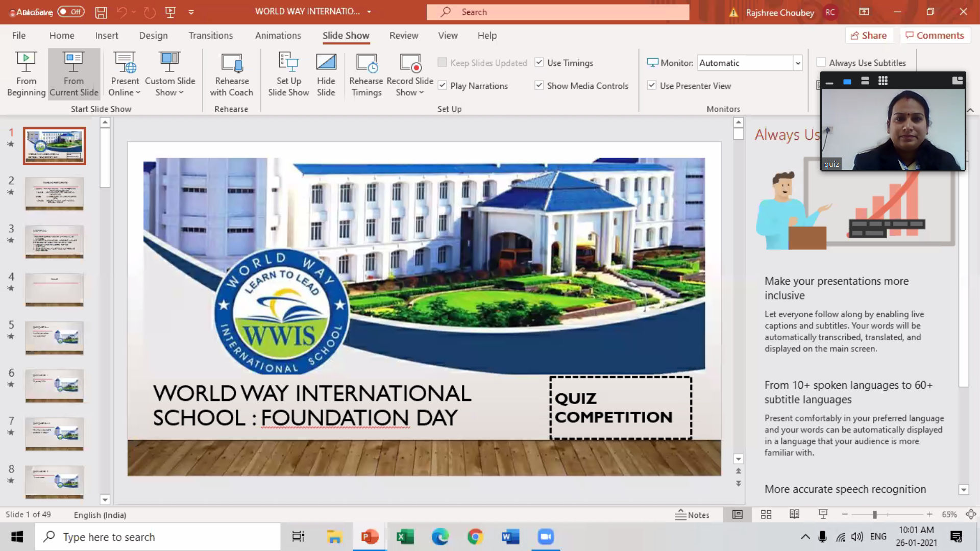Open the Transitions tab
980x551 pixels.
coord(211,35)
